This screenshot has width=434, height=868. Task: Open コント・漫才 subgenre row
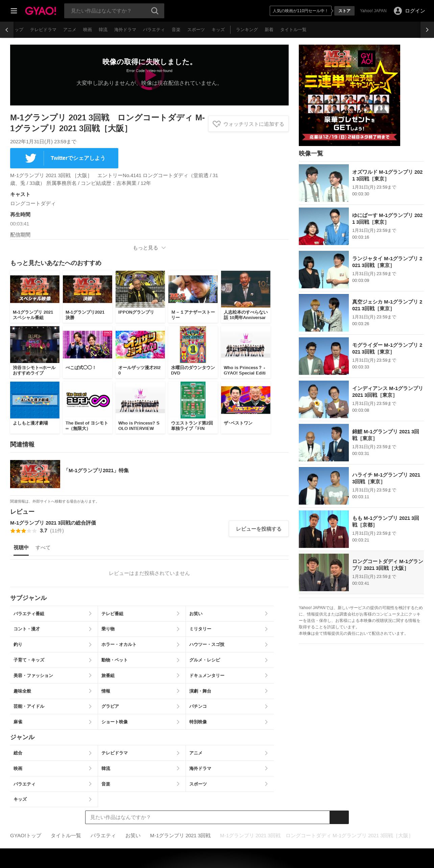pyautogui.click(x=54, y=629)
